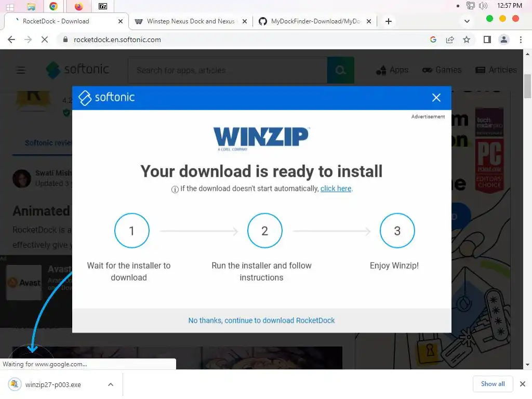The width and height of the screenshot is (532, 399).
Task: Share this page using the share icon
Action: click(x=450, y=39)
